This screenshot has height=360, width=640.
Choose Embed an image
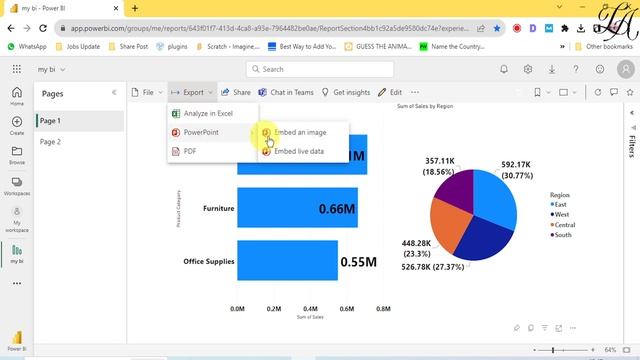[x=303, y=132]
